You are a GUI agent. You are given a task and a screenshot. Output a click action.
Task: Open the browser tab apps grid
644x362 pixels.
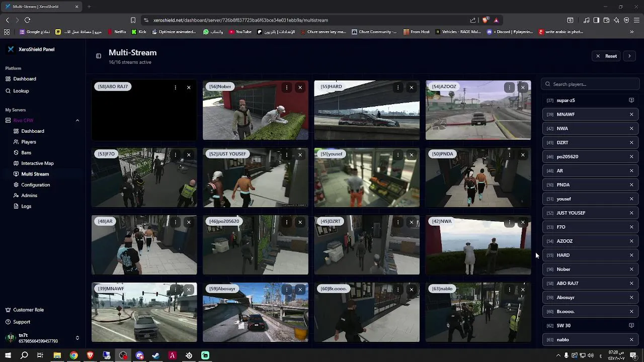7,32
